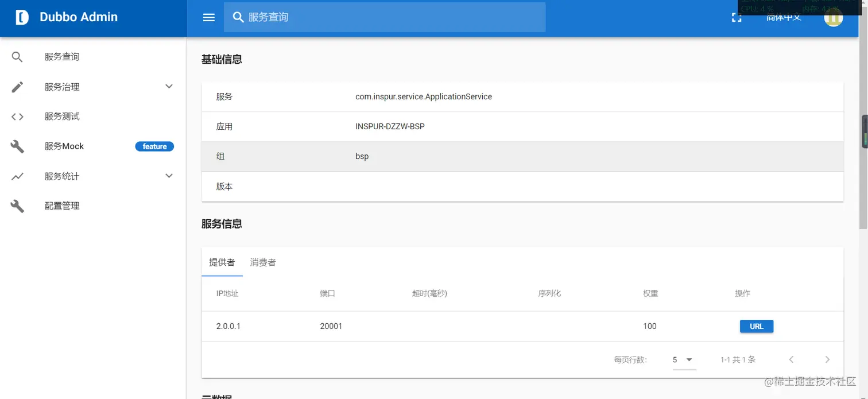Click the 端口 column header
The height and width of the screenshot is (399, 868).
(327, 293)
